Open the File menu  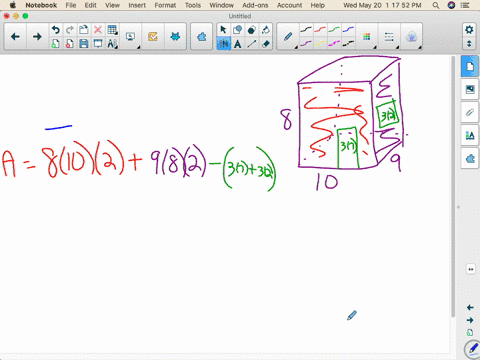71,5
